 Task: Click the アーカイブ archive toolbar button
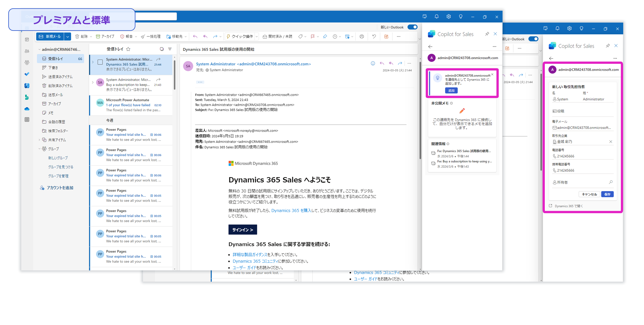105,37
